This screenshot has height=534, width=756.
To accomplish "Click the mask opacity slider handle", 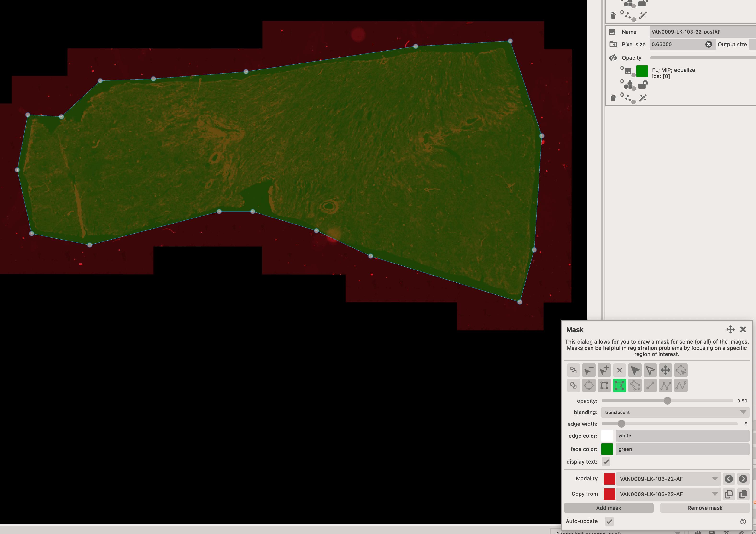I will [667, 401].
